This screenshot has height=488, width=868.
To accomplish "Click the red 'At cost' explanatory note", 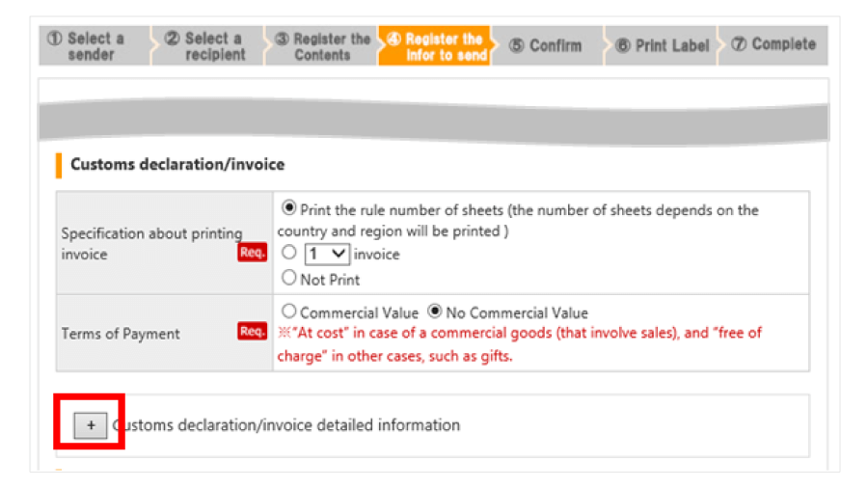I will pos(521,343).
